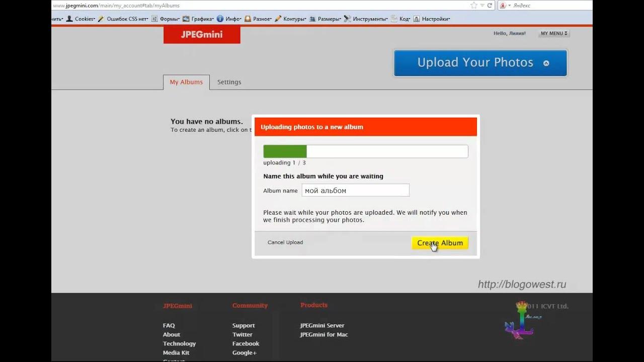This screenshot has width=644, height=362.
Task: Open the Инфо toolbar menu
Action: tap(229, 19)
